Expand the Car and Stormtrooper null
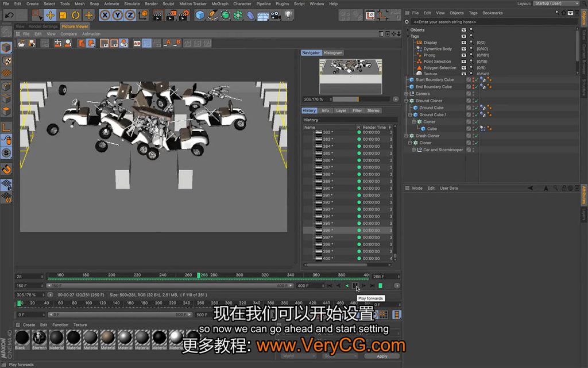 coord(413,149)
